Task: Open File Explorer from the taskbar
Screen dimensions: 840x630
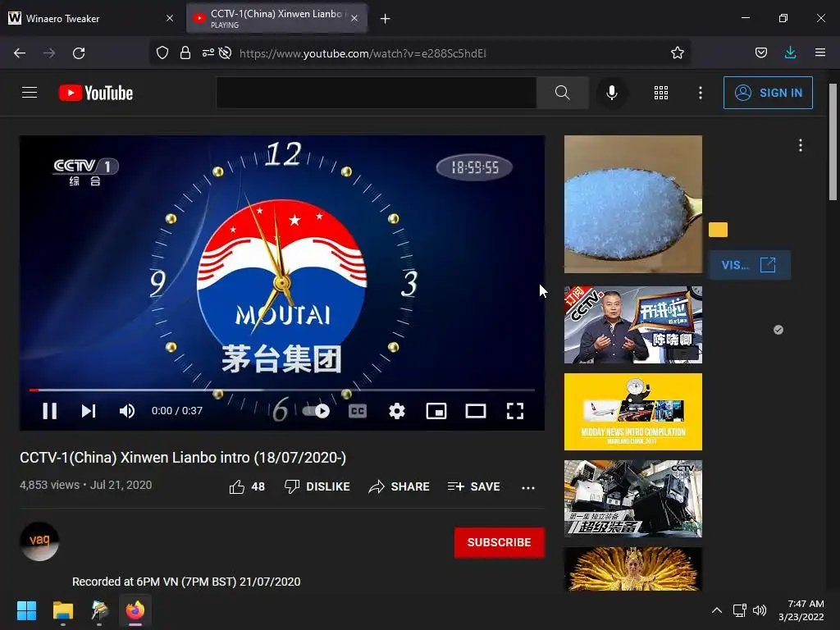Action: [62, 610]
